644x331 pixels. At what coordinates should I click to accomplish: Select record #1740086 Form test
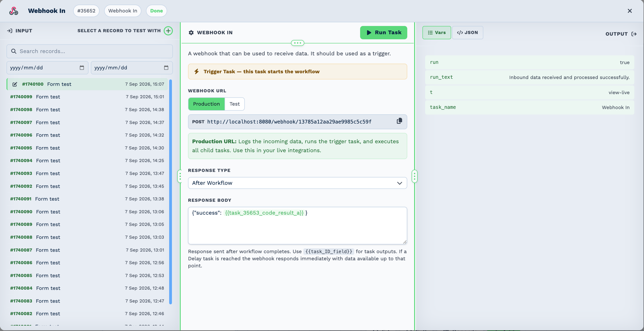[87, 263]
